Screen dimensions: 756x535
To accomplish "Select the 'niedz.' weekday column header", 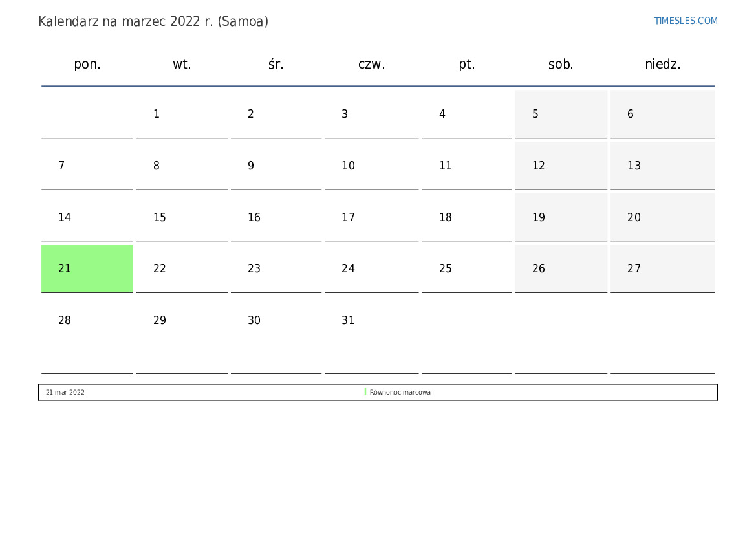I will click(x=662, y=64).
